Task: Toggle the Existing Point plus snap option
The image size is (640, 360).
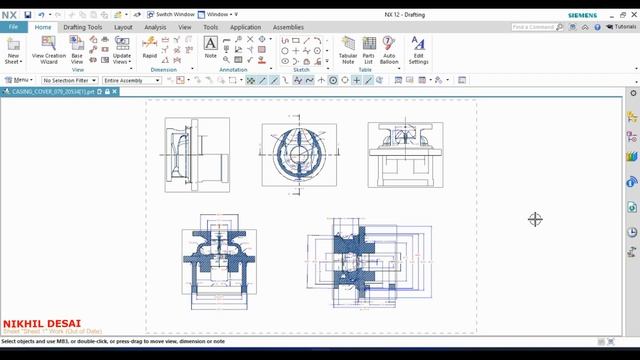Action: pyautogui.click(x=356, y=80)
